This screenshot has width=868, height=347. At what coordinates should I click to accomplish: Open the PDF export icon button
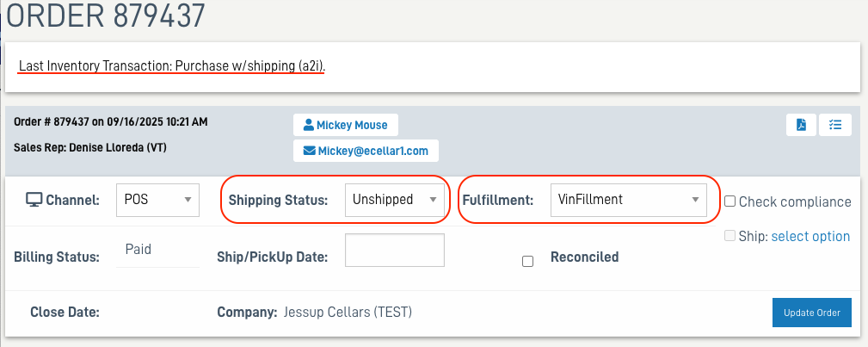point(801,125)
